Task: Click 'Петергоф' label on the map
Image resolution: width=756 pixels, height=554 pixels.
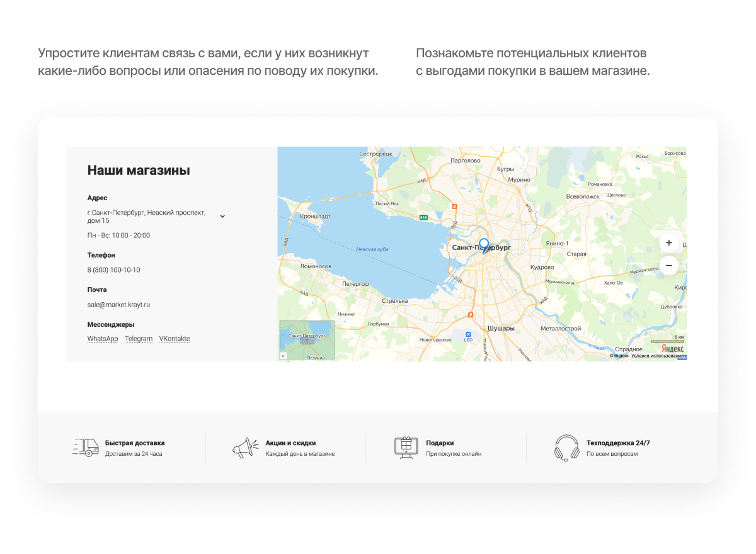Action: coord(355,284)
